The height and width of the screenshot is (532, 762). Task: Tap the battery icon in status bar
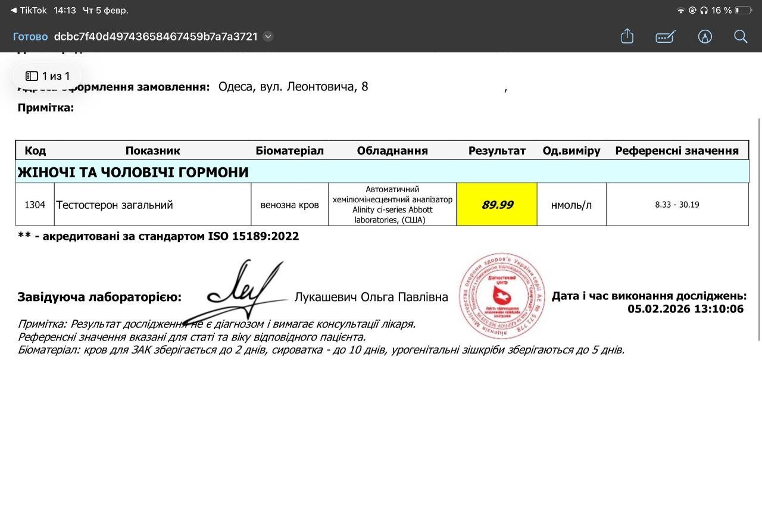743,10
